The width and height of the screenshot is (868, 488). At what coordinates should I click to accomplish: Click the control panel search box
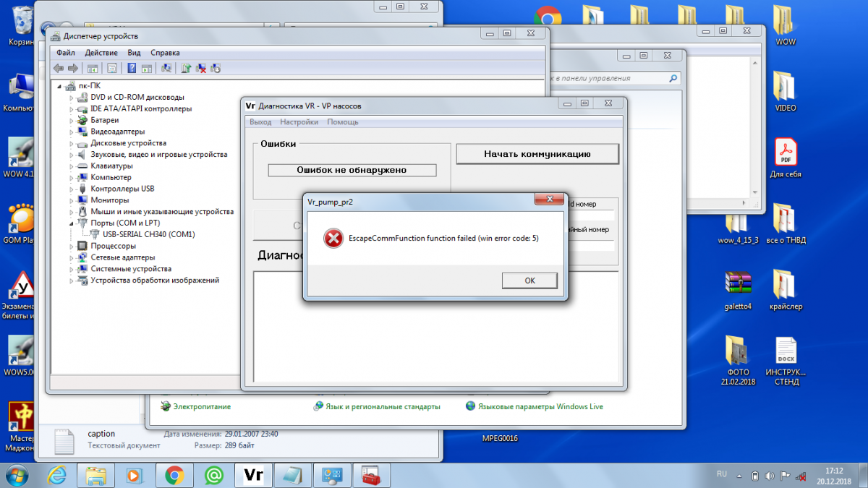pos(613,78)
